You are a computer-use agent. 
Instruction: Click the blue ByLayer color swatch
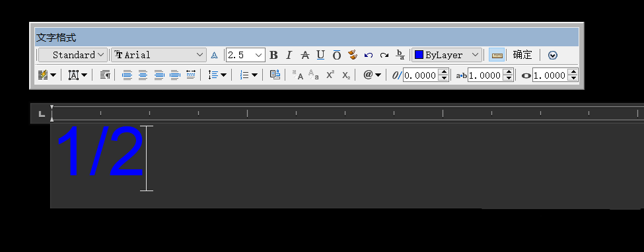[x=419, y=55]
